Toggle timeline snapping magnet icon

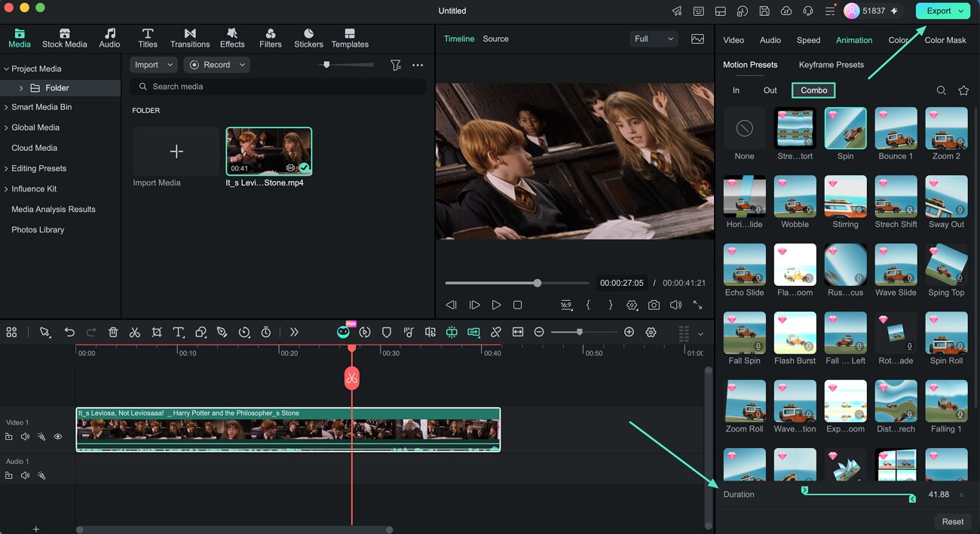click(x=452, y=332)
